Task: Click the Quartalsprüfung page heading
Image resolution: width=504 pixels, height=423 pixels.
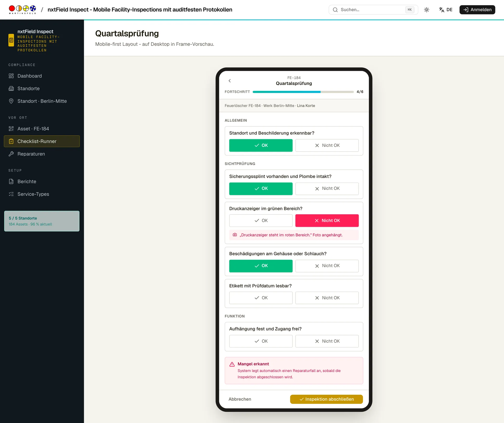Action: (127, 34)
